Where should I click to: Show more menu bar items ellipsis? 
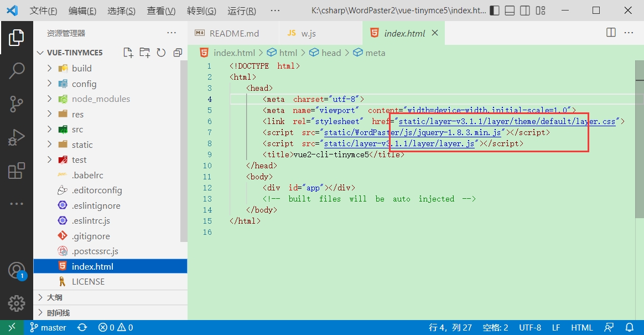(x=275, y=11)
